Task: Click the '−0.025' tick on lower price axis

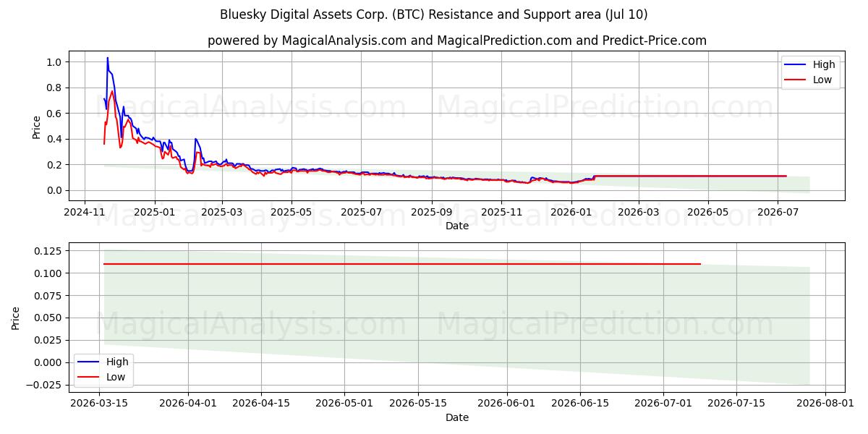Action: [46, 385]
